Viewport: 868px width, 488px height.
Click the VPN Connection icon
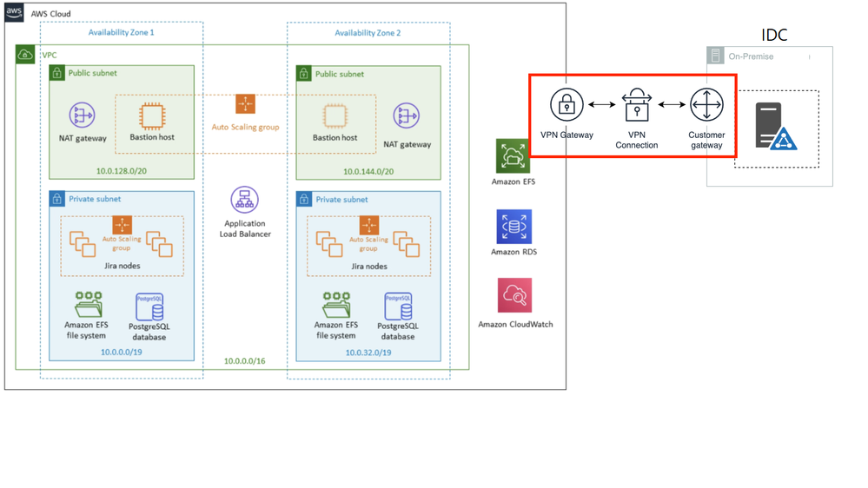tap(637, 104)
